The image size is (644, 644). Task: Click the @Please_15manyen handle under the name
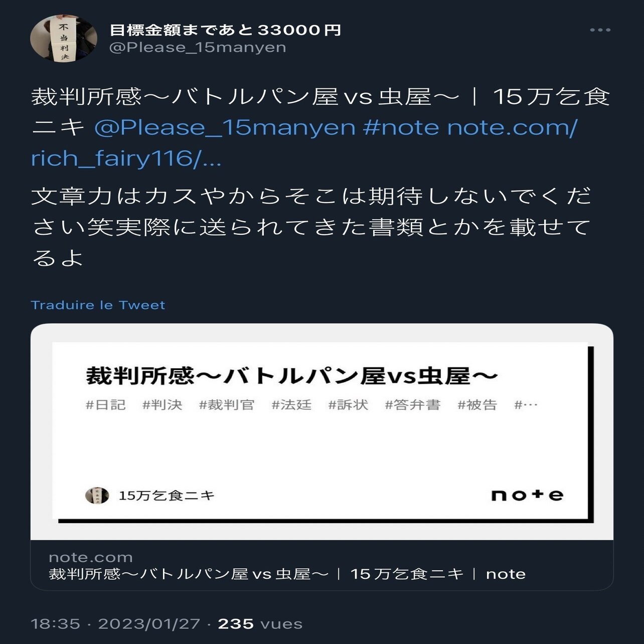click(x=198, y=48)
